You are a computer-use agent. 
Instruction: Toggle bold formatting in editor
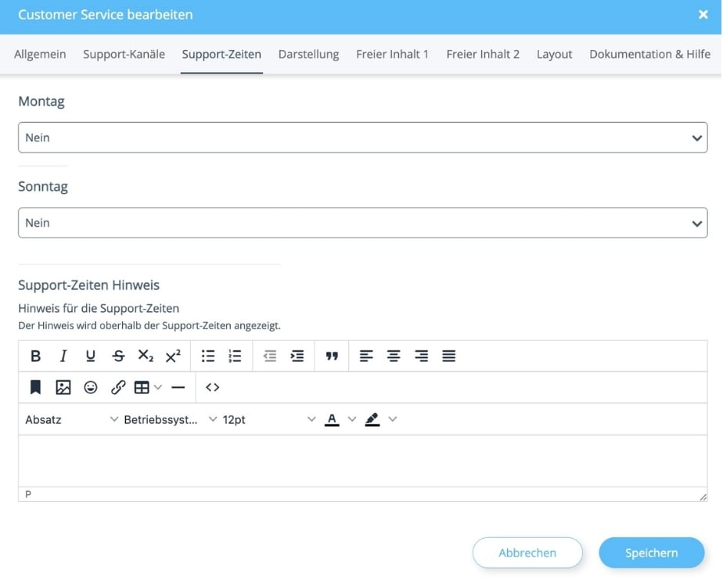35,357
